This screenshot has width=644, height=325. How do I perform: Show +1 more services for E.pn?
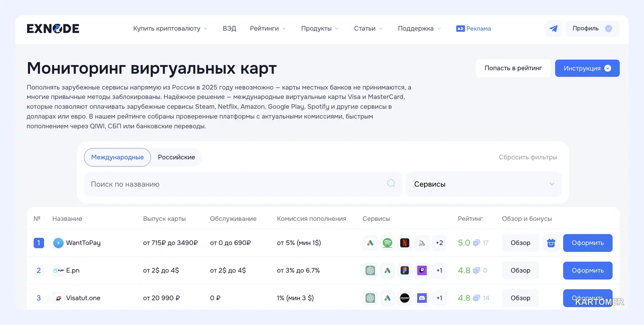(x=439, y=270)
